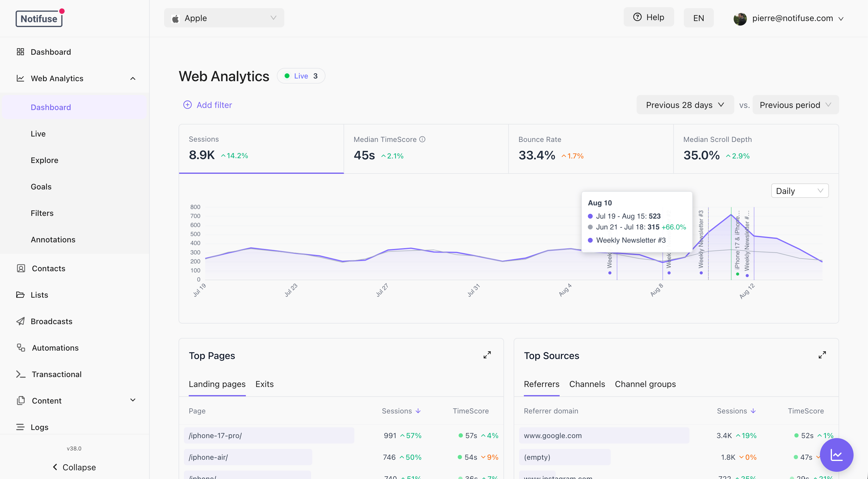Open the Previous 28 days range dropdown
The image size is (868, 479).
pyautogui.click(x=685, y=105)
